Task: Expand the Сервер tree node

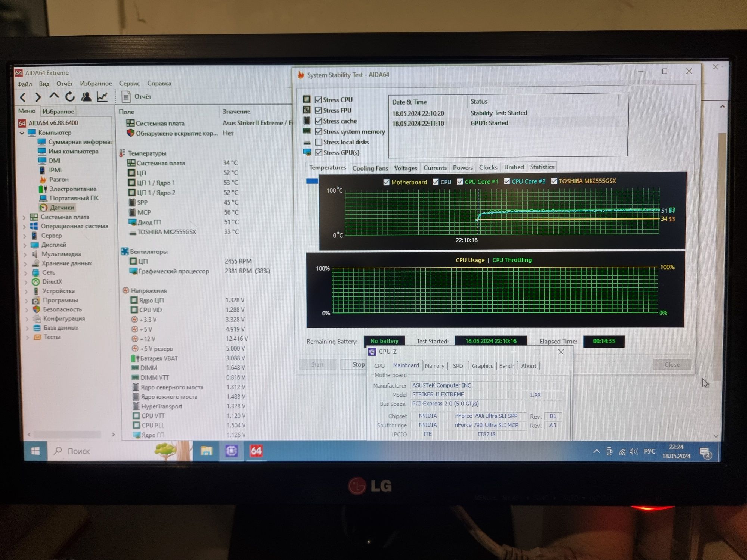Action: [25, 236]
